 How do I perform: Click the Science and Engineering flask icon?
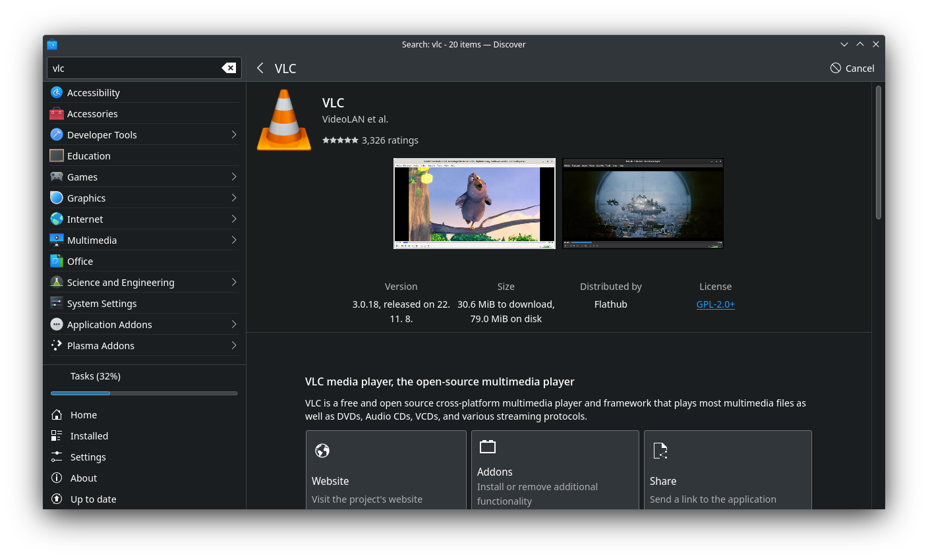pos(57,282)
